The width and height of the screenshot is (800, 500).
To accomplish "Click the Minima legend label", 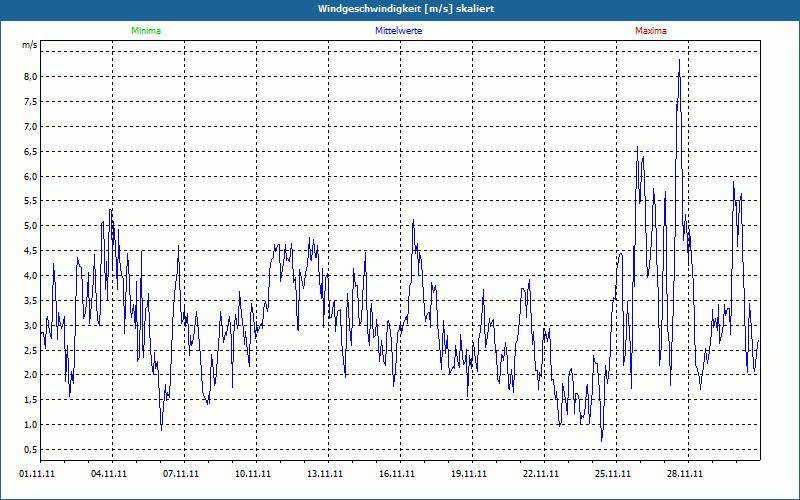I will (x=146, y=31).
